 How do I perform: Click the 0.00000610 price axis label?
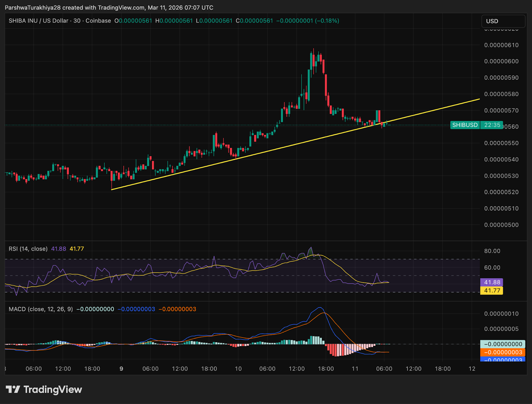coord(501,45)
